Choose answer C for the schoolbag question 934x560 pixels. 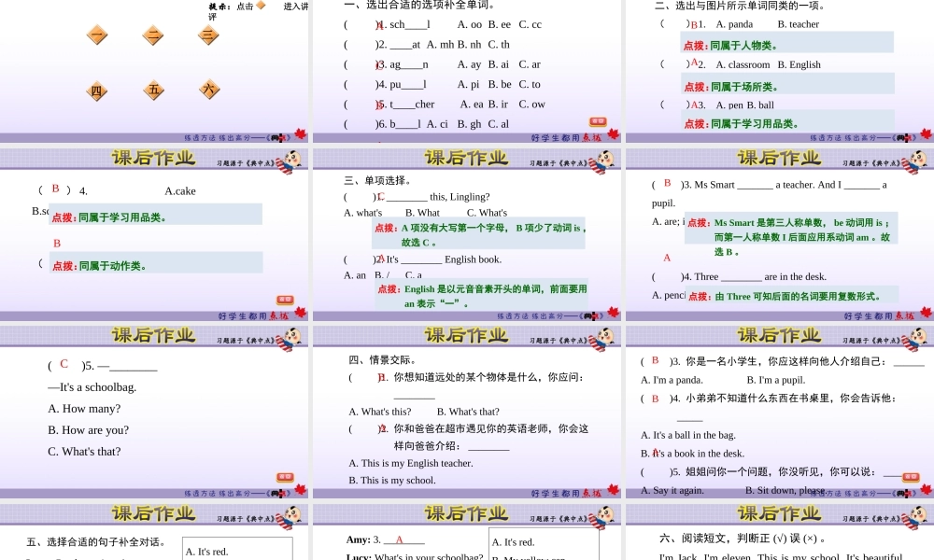(x=64, y=364)
